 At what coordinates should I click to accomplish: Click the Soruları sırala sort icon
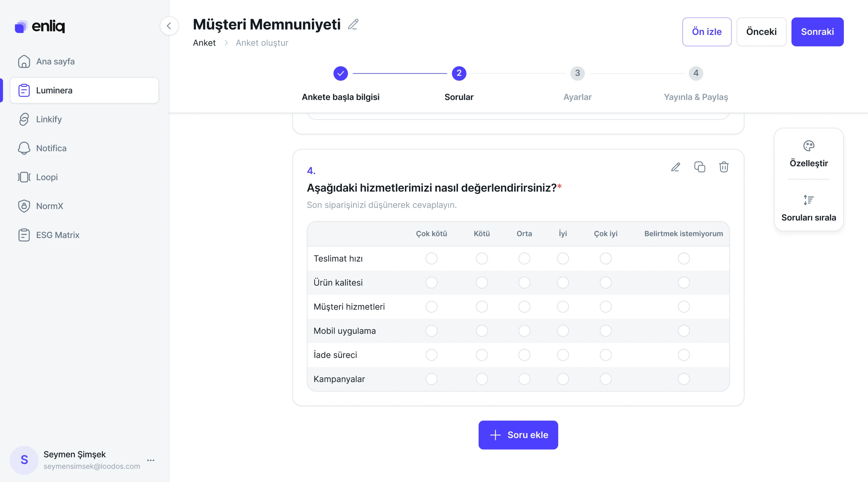click(x=809, y=200)
